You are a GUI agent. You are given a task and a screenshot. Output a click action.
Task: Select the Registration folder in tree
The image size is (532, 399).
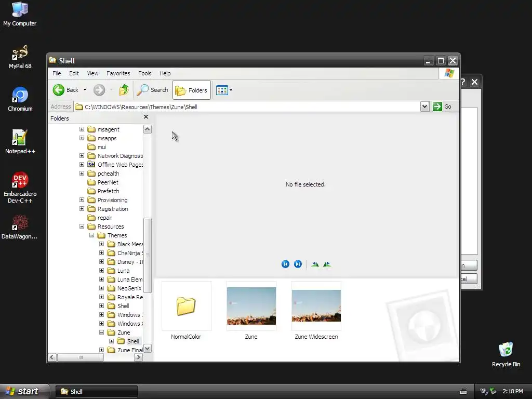click(108, 209)
